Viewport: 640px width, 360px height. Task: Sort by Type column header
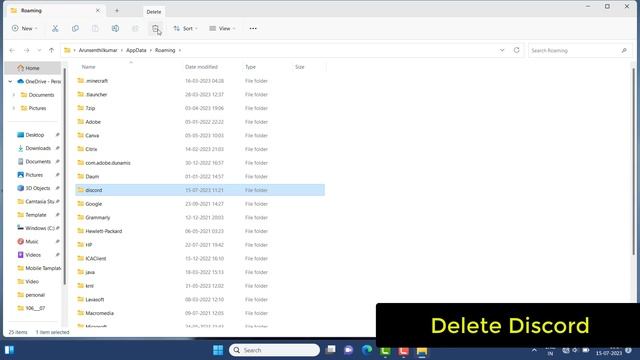tap(250, 67)
